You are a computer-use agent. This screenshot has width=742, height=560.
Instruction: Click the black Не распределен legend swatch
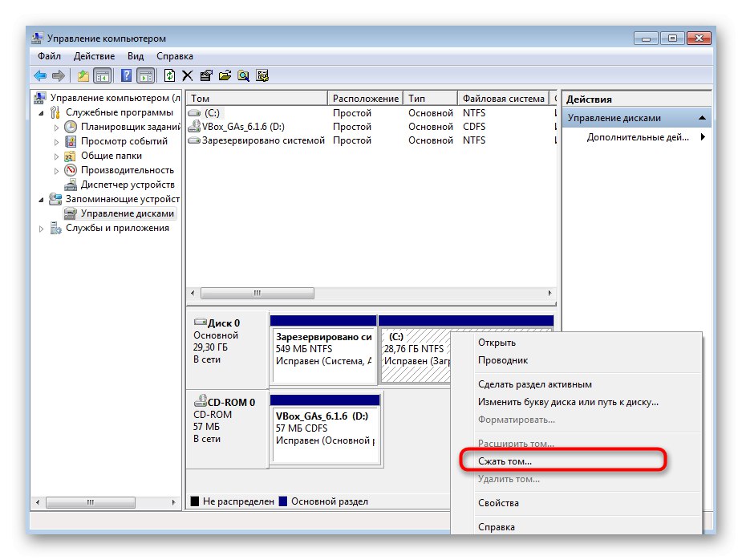(194, 501)
